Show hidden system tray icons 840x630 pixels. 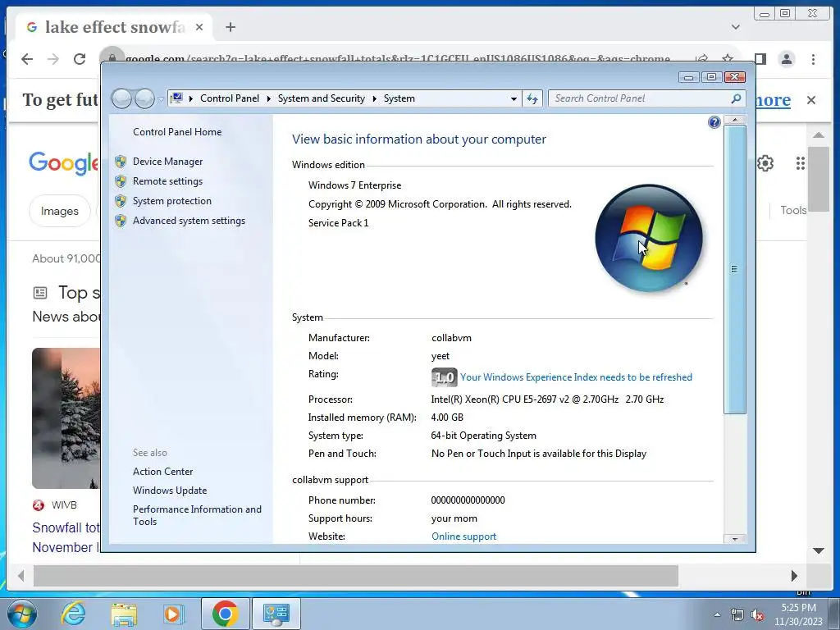click(717, 615)
